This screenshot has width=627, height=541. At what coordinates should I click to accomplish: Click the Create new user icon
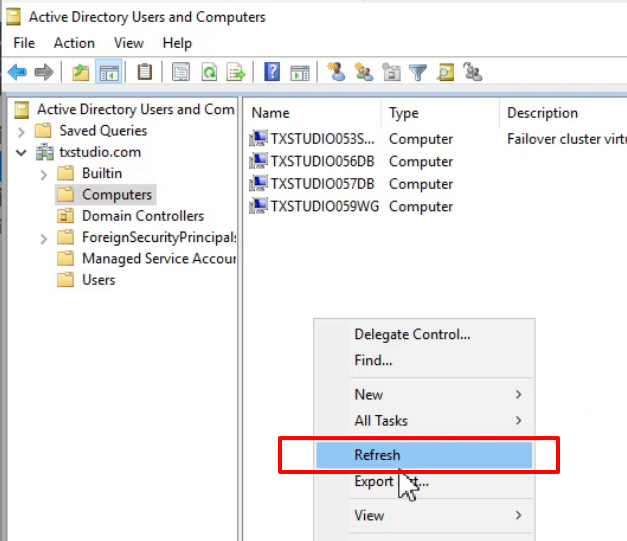pos(336,72)
